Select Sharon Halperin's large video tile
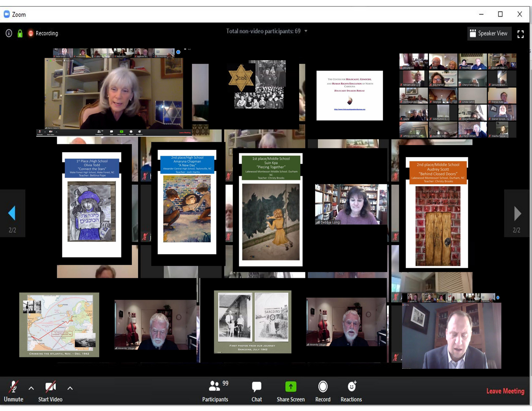Image resolution: width=532 pixels, height=411 pixels. (x=114, y=94)
